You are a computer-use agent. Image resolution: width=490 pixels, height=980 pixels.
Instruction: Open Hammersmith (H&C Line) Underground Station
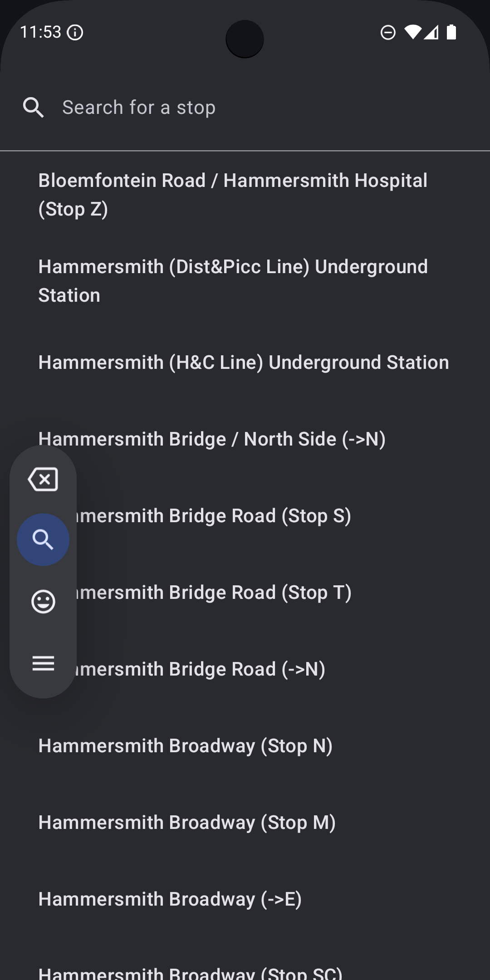244,363
